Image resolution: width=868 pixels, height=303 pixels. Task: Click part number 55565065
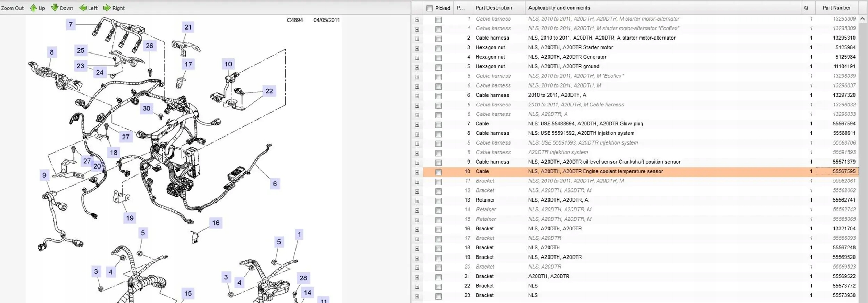[844, 219]
